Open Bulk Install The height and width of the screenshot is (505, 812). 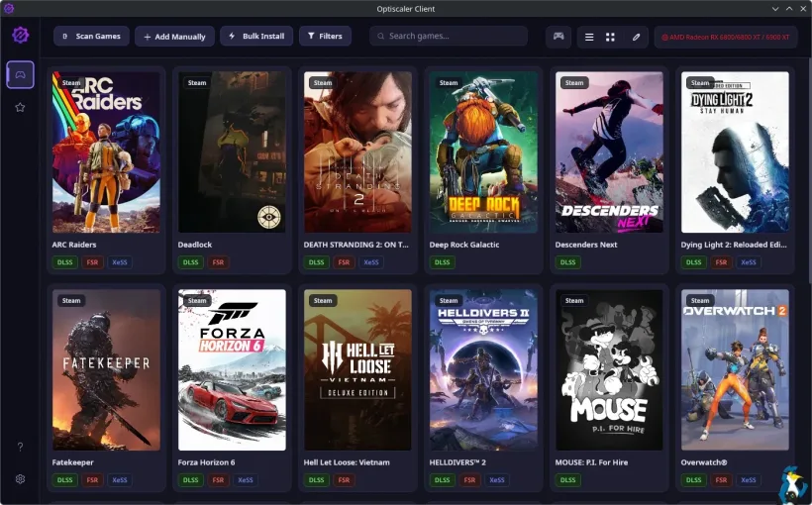256,37
